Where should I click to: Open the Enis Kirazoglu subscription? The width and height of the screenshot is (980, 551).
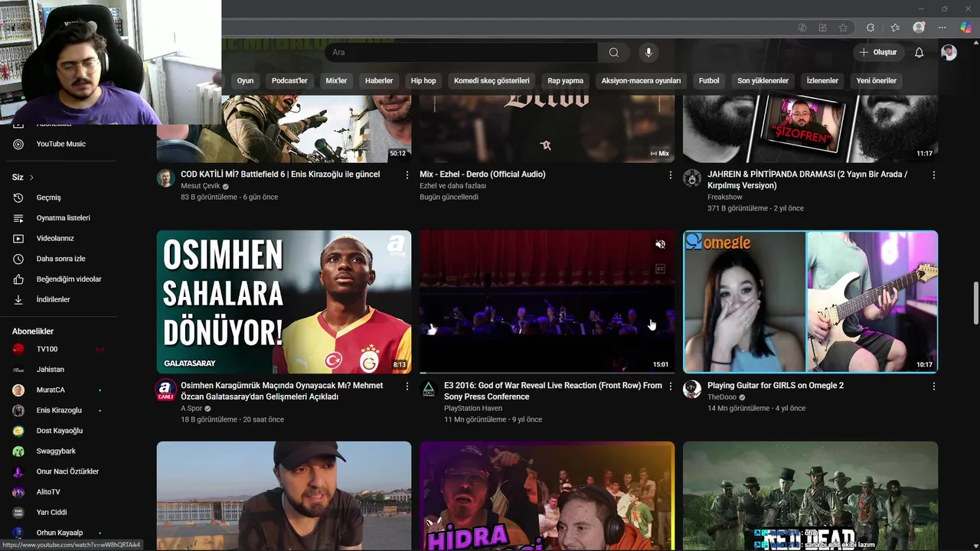tap(60, 410)
